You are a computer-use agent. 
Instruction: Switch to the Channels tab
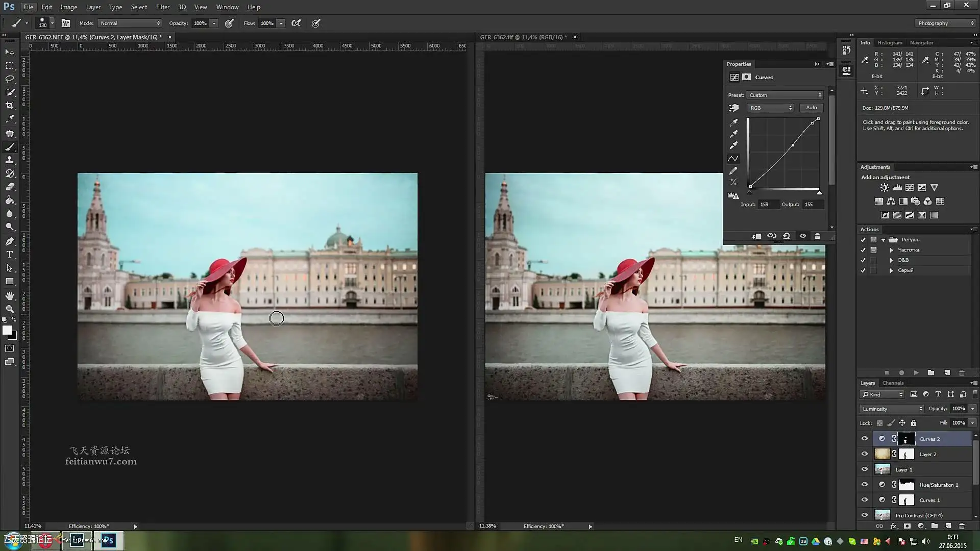893,383
